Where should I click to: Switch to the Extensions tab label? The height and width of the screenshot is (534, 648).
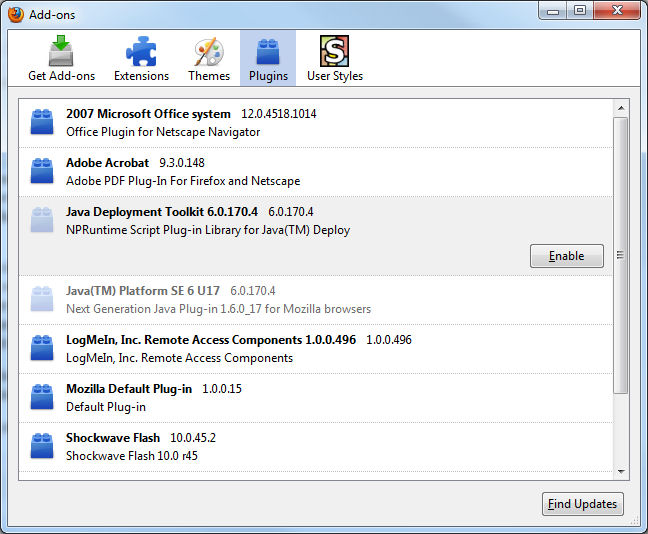[141, 76]
